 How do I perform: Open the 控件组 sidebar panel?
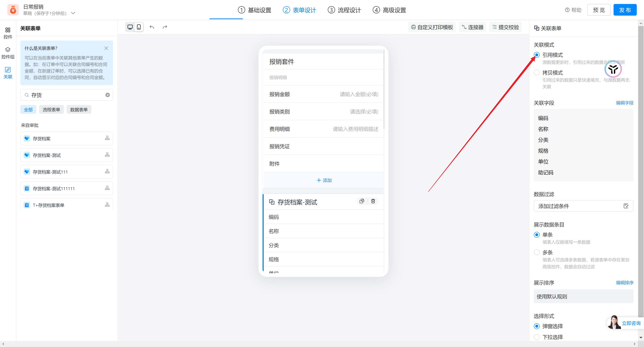click(x=8, y=53)
